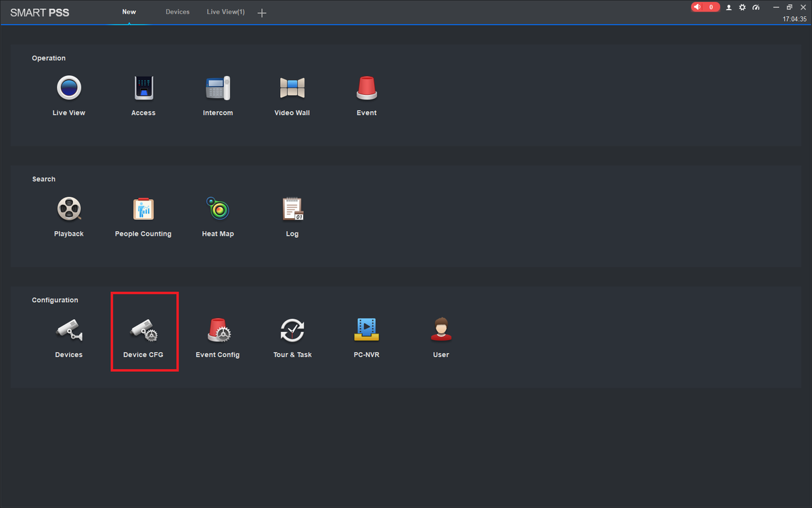Click the Device CFG icon
Viewport: 812px width, 508px height.
[x=144, y=331]
